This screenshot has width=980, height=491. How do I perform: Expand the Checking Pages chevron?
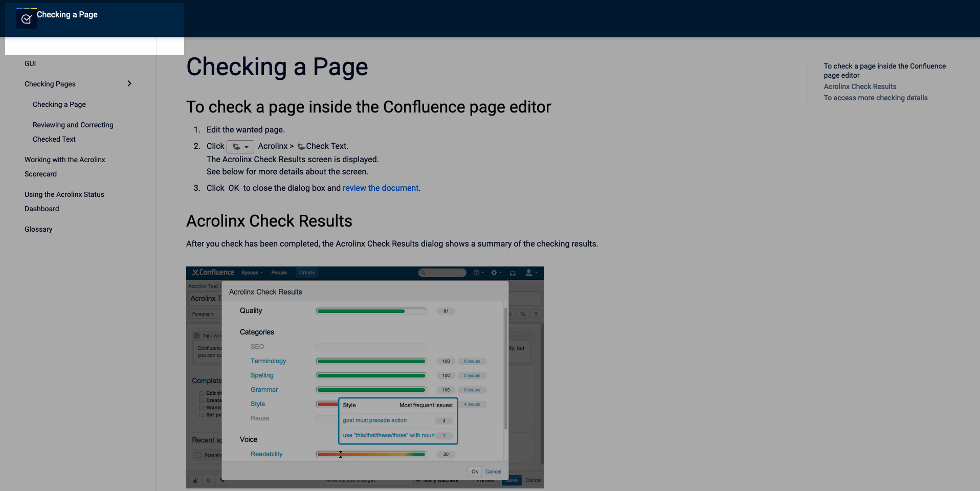(129, 83)
